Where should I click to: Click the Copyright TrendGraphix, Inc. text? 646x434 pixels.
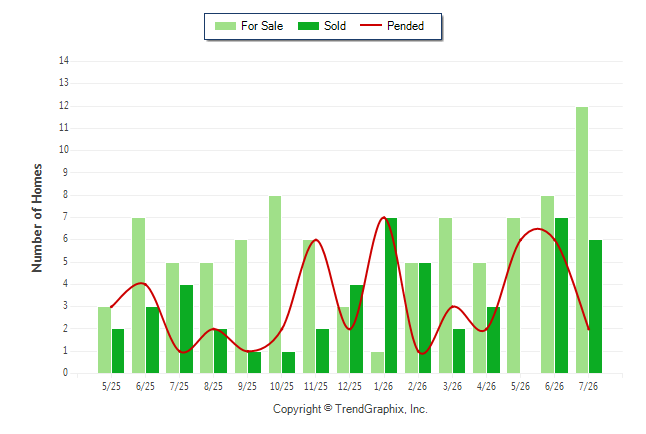click(x=350, y=409)
